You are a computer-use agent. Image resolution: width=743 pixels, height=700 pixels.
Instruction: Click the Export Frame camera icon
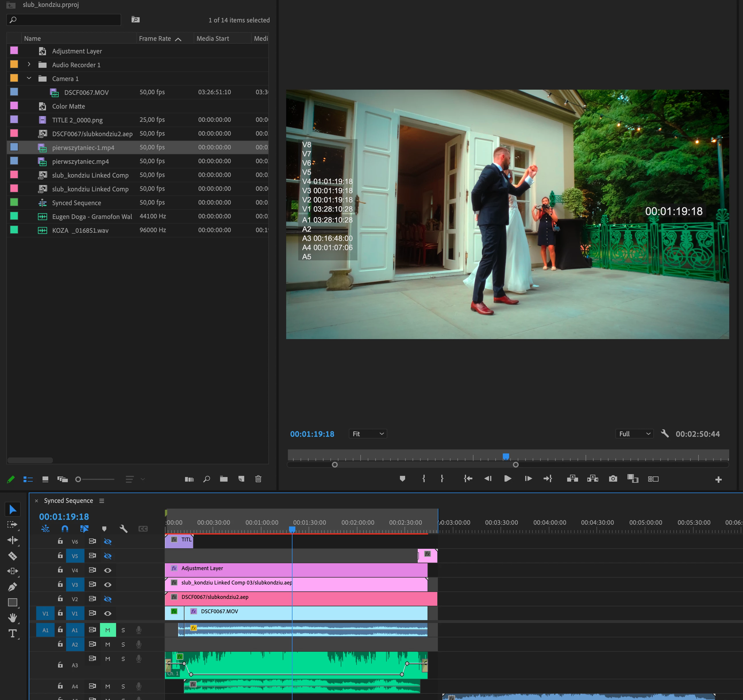click(x=613, y=479)
